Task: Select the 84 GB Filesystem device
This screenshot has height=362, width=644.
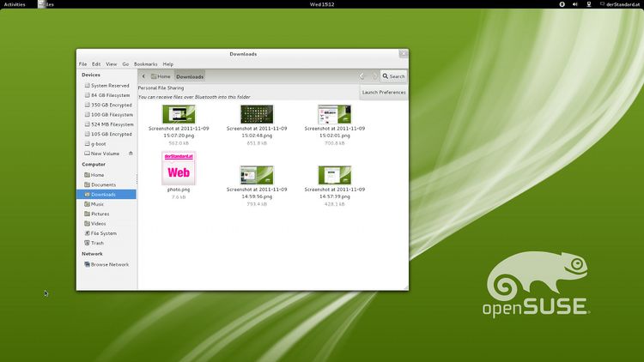Action: (111, 95)
